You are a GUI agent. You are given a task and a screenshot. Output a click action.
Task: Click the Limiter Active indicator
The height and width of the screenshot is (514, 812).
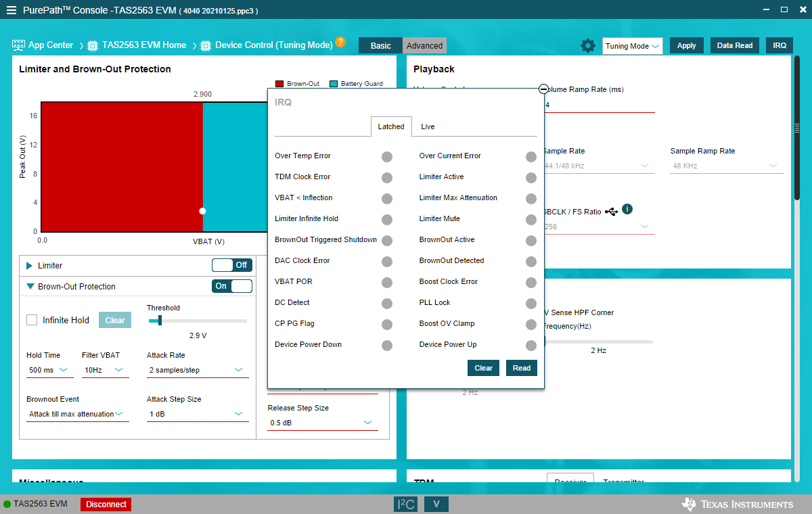tap(531, 178)
